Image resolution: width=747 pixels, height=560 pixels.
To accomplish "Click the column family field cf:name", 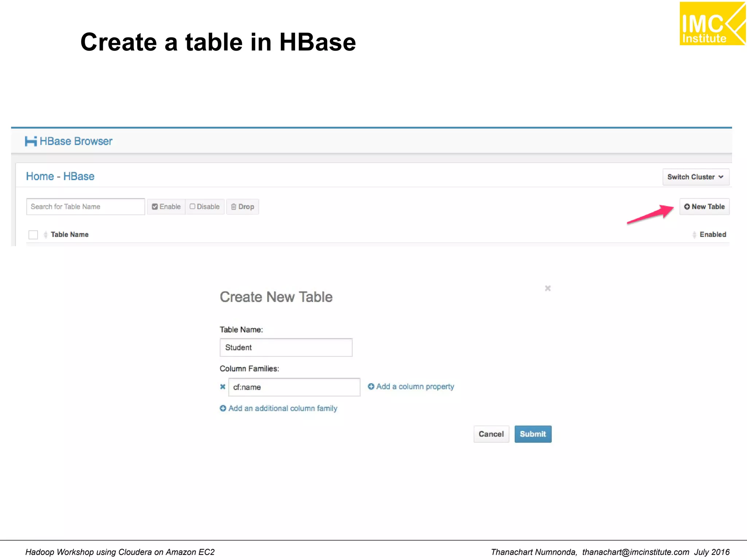I will [x=294, y=387].
